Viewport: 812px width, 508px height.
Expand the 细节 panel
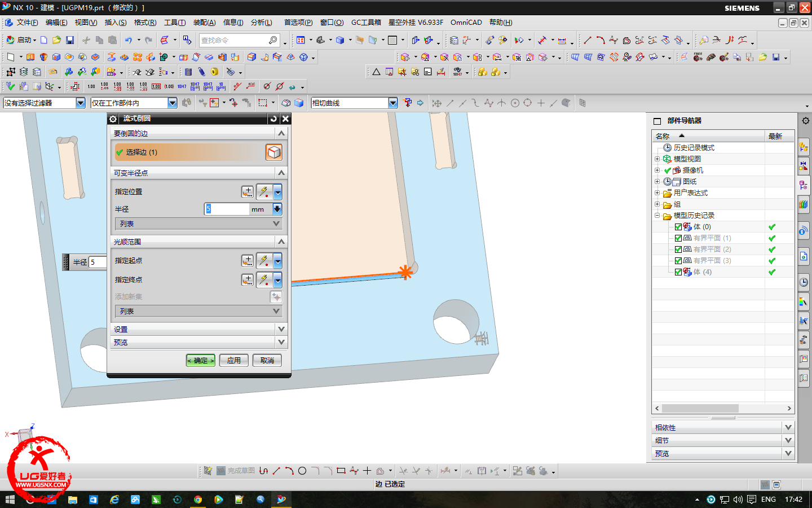pos(723,440)
